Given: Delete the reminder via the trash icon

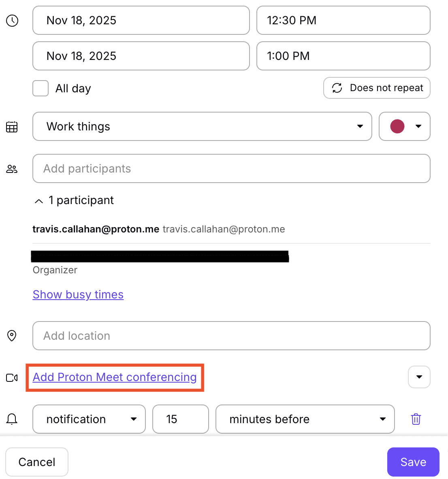Looking at the screenshot, I should click(416, 419).
